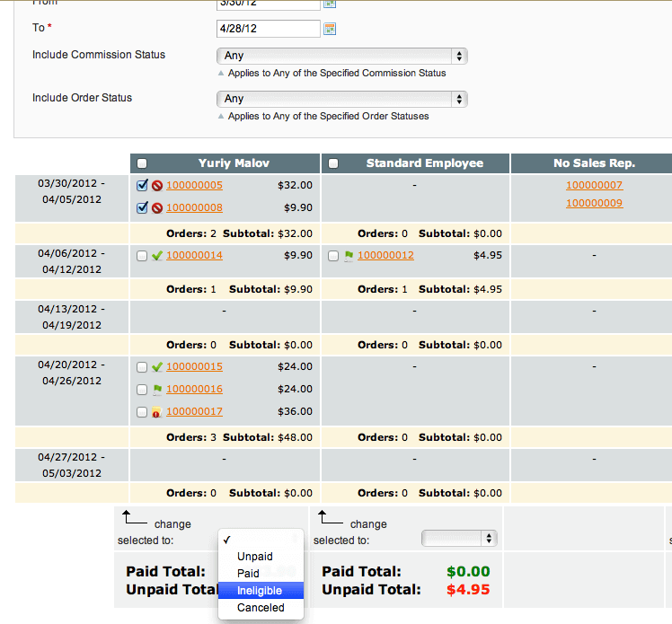Select the checkbox for order 100000017
The width and height of the screenshot is (672, 624).
[142, 412]
